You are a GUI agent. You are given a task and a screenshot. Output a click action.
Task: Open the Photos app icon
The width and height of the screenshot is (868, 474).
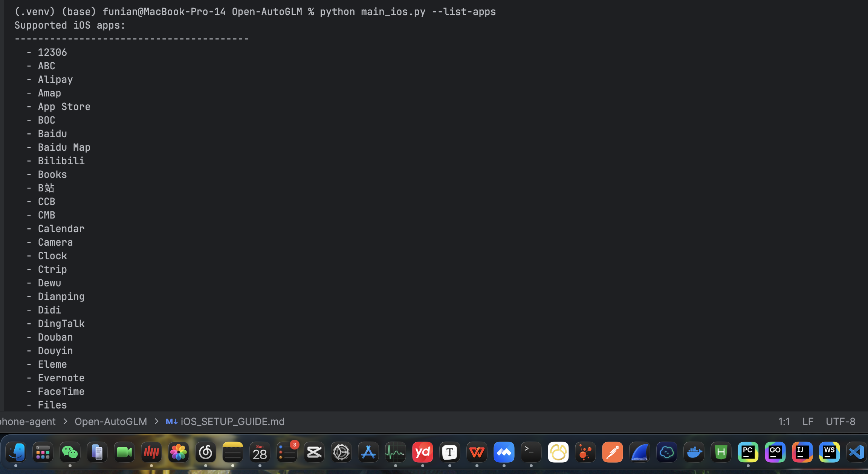coord(179,452)
